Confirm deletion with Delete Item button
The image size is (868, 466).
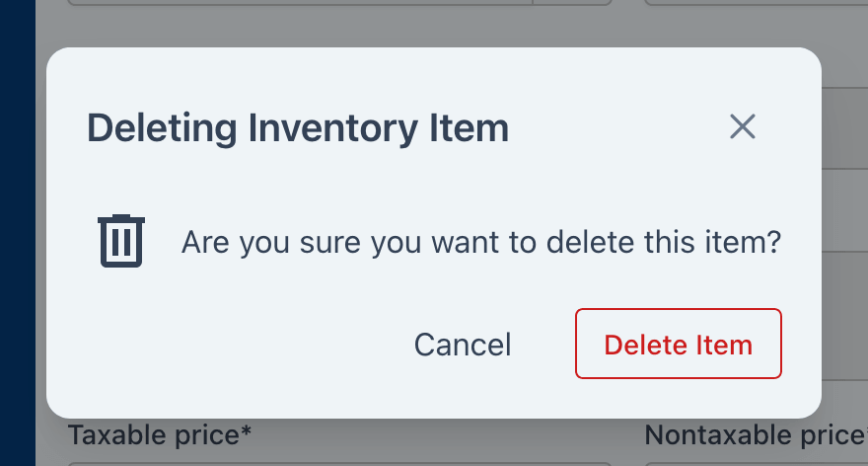click(x=679, y=344)
